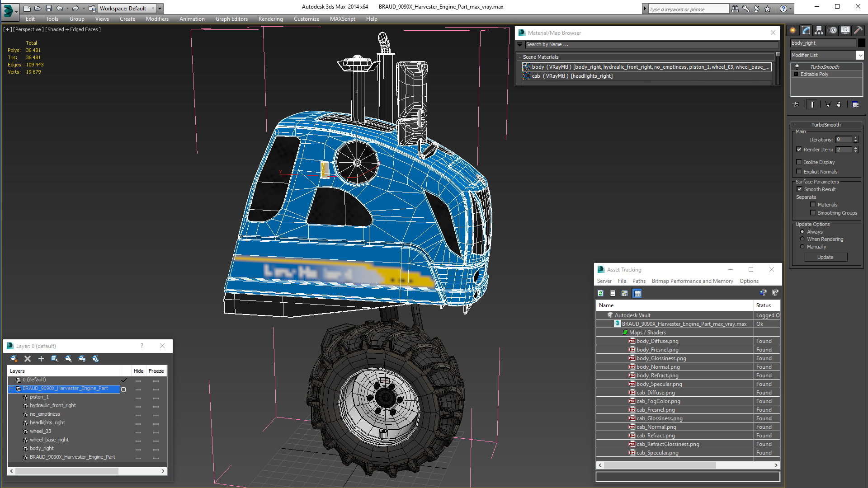Click Refresh icon in Asset Tracking
This screenshot has width=868, height=488.
(x=601, y=293)
